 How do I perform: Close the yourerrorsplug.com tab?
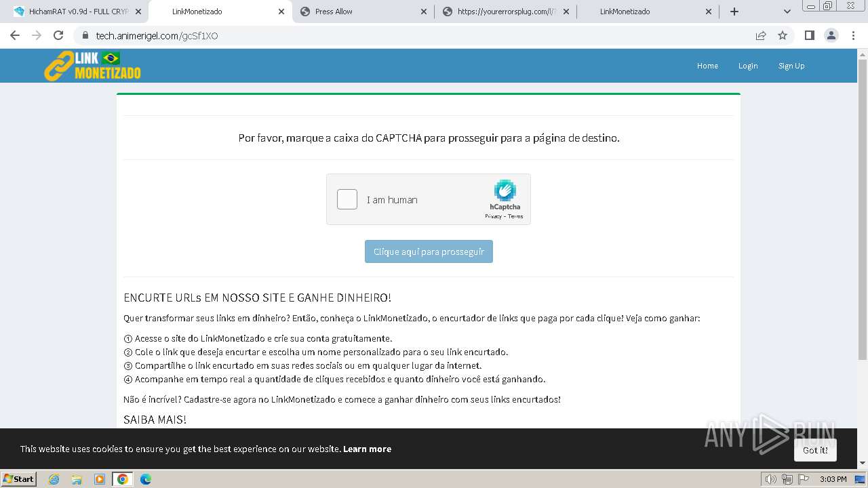(566, 12)
